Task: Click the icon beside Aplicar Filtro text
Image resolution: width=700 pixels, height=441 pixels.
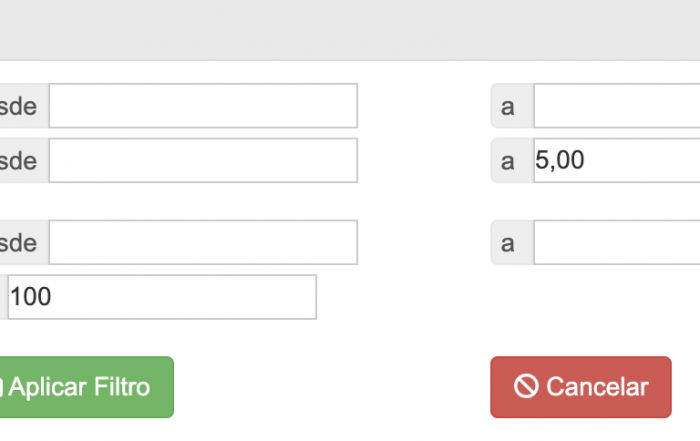Action: (x=1, y=387)
